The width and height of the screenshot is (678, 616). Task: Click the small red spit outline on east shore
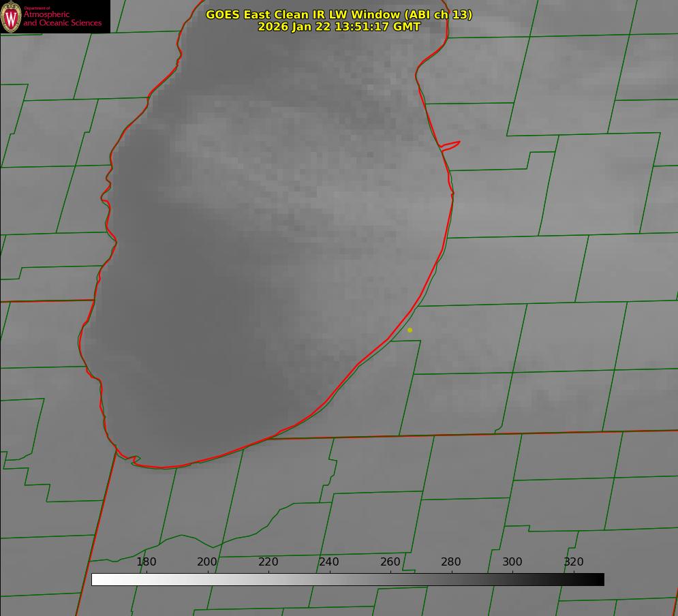click(451, 144)
